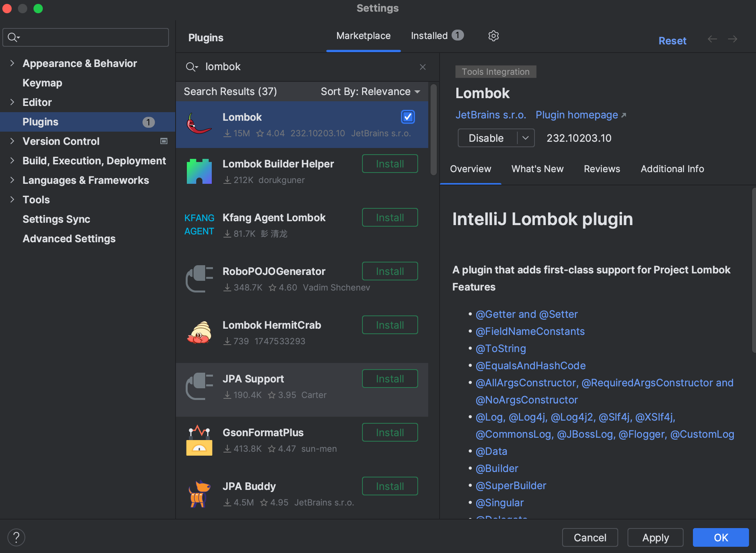Click the Plugins update count badge
This screenshot has width=756, height=553.
click(148, 122)
